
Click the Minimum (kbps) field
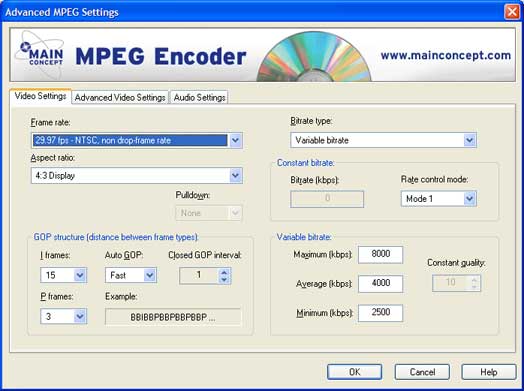tap(381, 313)
